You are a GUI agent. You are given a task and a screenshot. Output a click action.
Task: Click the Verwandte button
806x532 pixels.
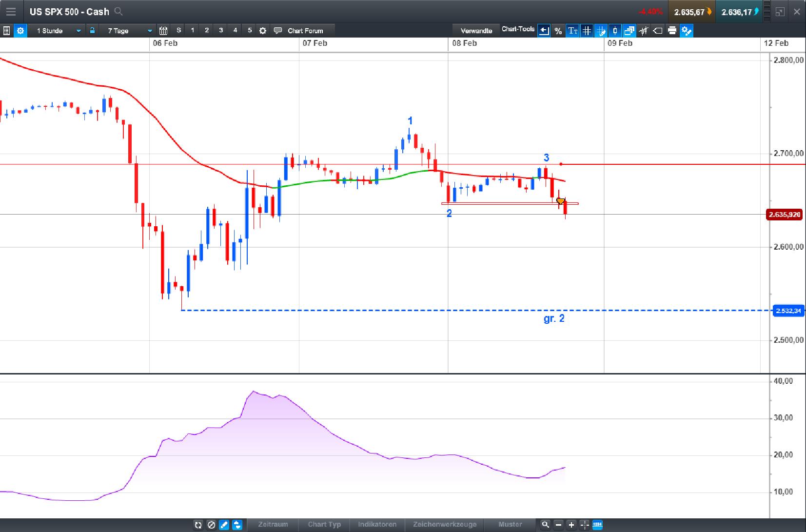pos(476,30)
